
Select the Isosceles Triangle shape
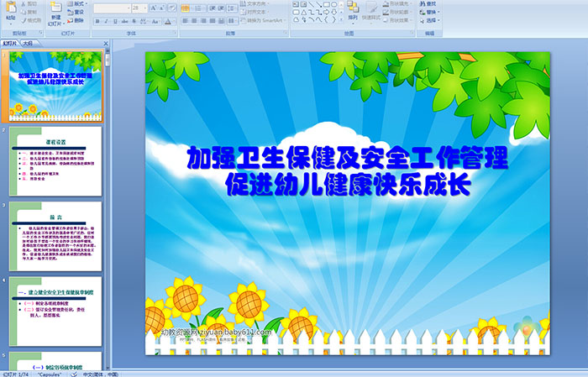[304, 13]
